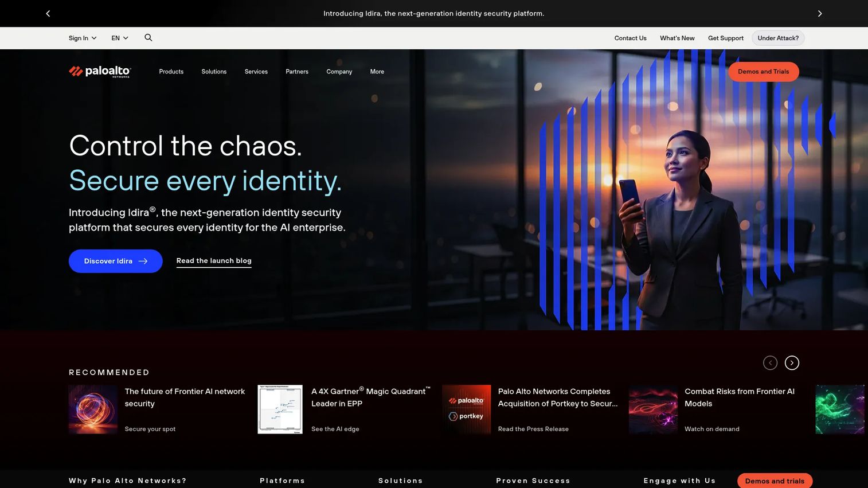Viewport: 868px width, 488px height.
Task: Show next Recommended carousel items
Action: tap(792, 363)
